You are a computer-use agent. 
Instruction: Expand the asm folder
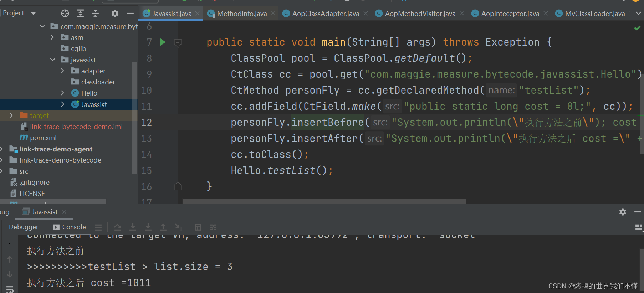click(52, 37)
